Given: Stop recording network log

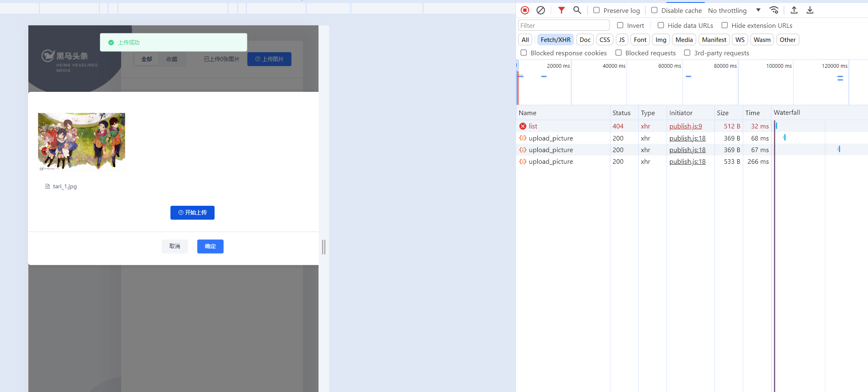Looking at the screenshot, I should 525,10.
